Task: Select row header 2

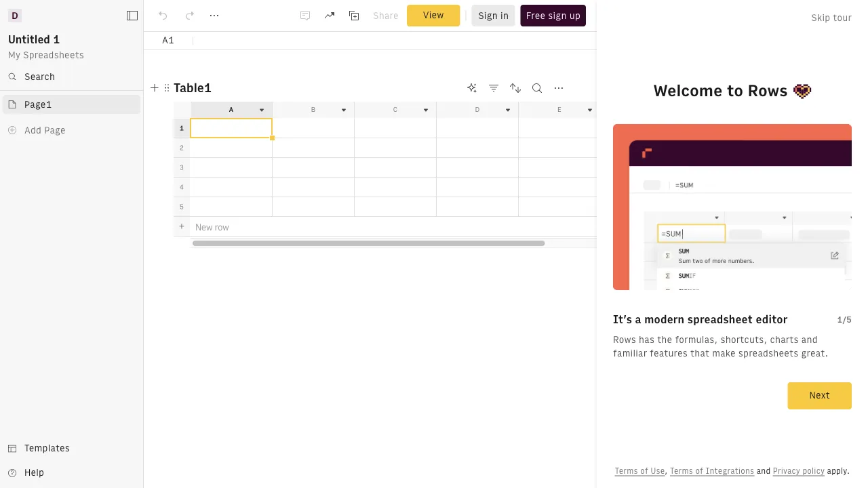Action: coord(182,148)
